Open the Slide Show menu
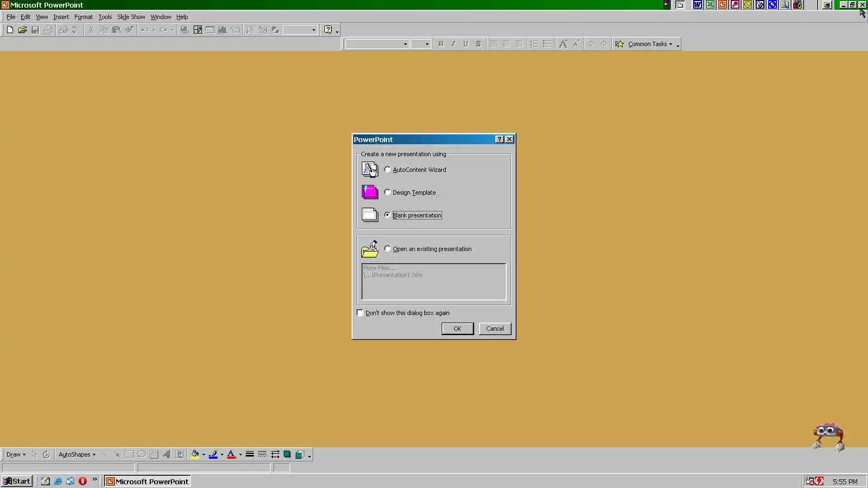The height and width of the screenshot is (488, 868). tap(131, 17)
